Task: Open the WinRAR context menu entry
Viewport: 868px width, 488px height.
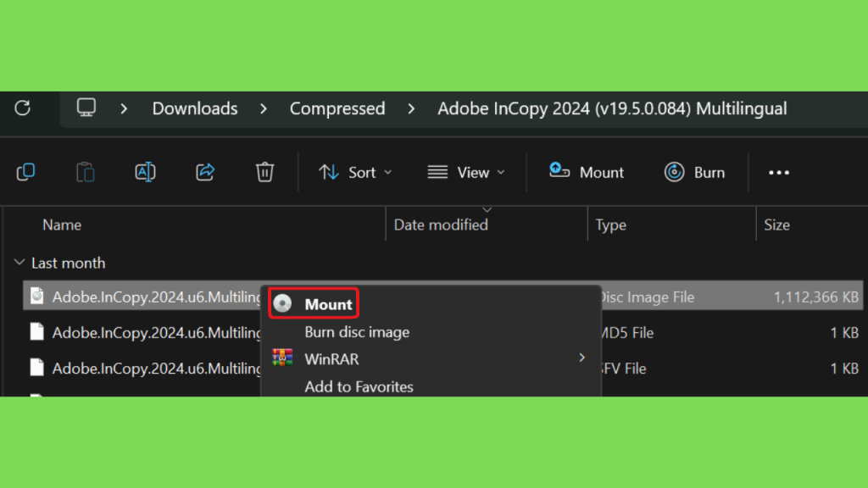Action: click(x=431, y=358)
